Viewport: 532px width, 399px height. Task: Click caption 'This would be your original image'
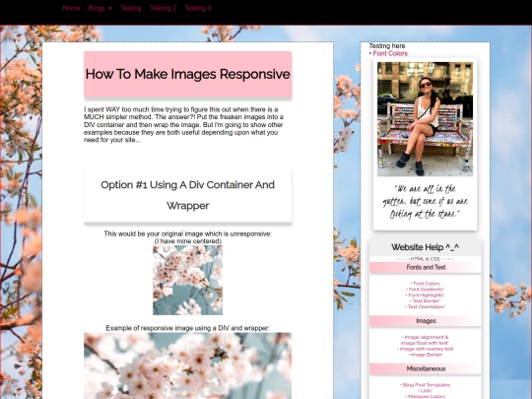[x=187, y=233]
